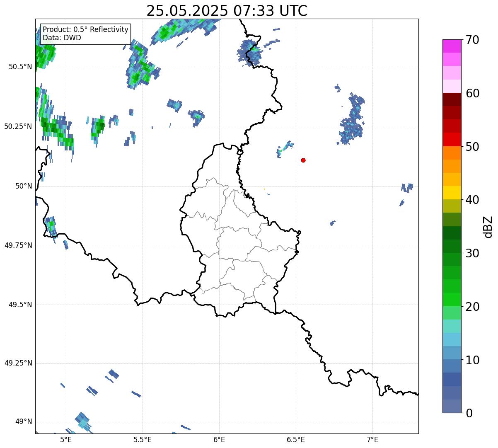This screenshot has width=498, height=448.
Task: Click the topmost magenta colorbar segment
Action: coord(452,46)
